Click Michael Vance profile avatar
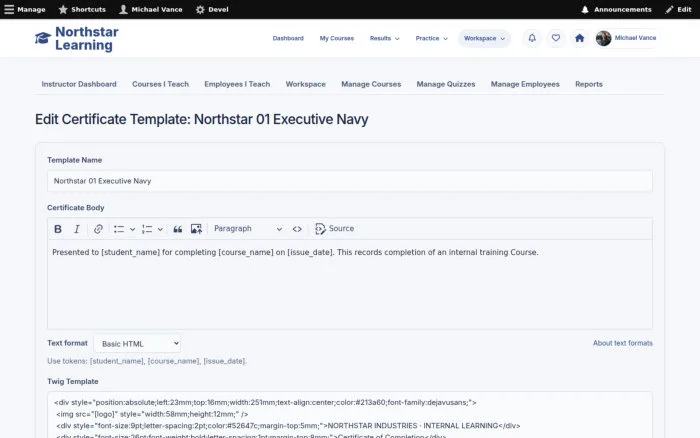Screen dimensions: 700x438 coord(604,38)
